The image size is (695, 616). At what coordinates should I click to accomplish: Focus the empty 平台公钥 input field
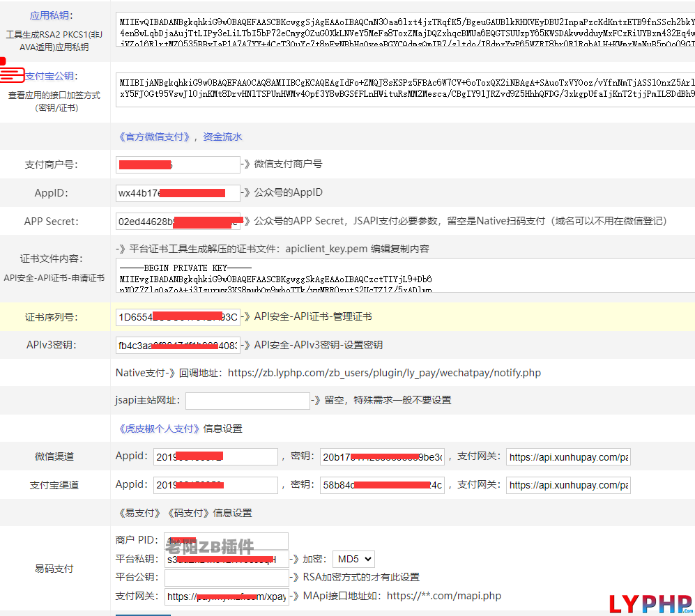pyautogui.click(x=226, y=578)
